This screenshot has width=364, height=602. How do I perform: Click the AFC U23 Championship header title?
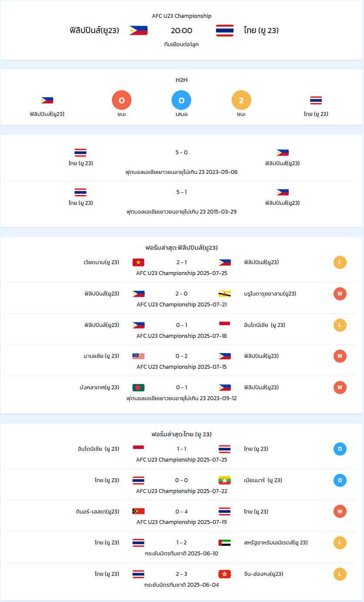(x=182, y=16)
